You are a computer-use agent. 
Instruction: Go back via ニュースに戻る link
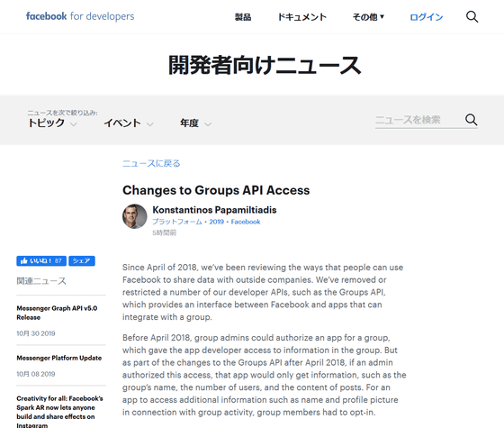click(x=151, y=163)
